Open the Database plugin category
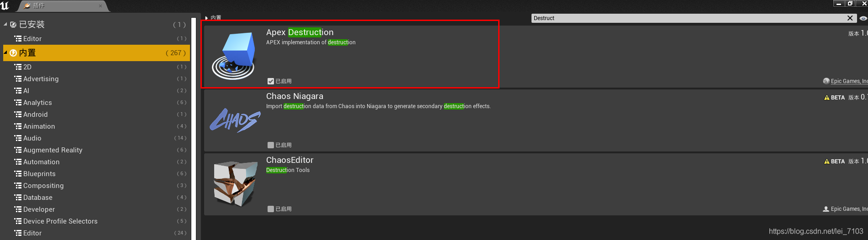This screenshot has height=240, width=868. pyautogui.click(x=96, y=198)
